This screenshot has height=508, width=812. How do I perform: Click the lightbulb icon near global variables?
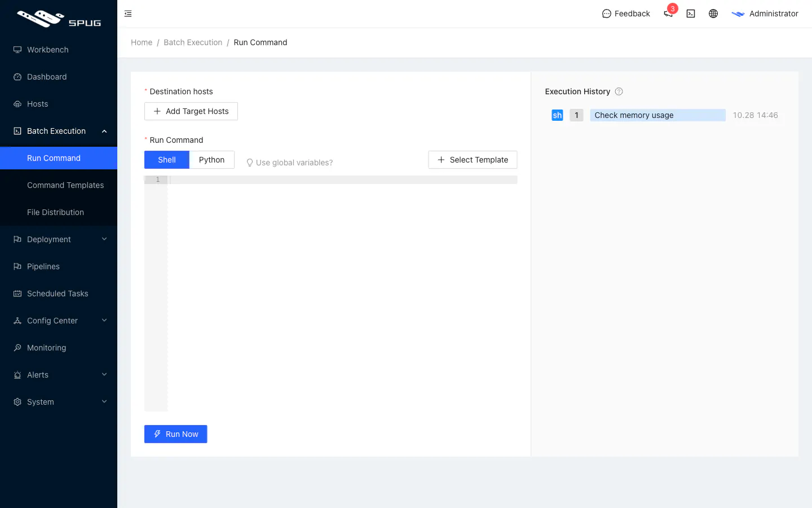pos(250,163)
